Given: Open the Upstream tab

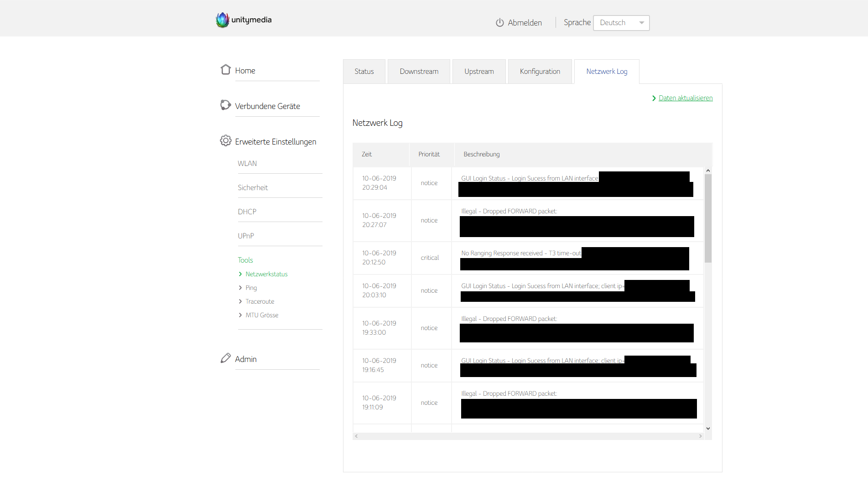Looking at the screenshot, I should tap(479, 72).
